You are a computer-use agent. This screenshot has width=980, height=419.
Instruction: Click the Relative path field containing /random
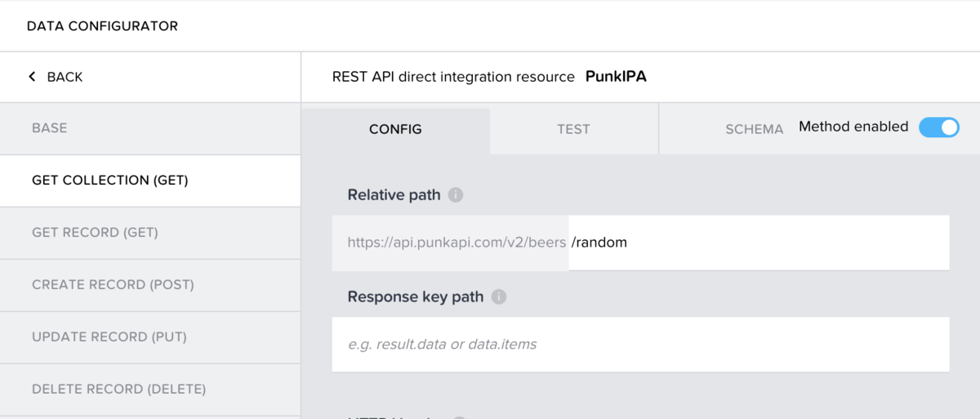pos(758,243)
